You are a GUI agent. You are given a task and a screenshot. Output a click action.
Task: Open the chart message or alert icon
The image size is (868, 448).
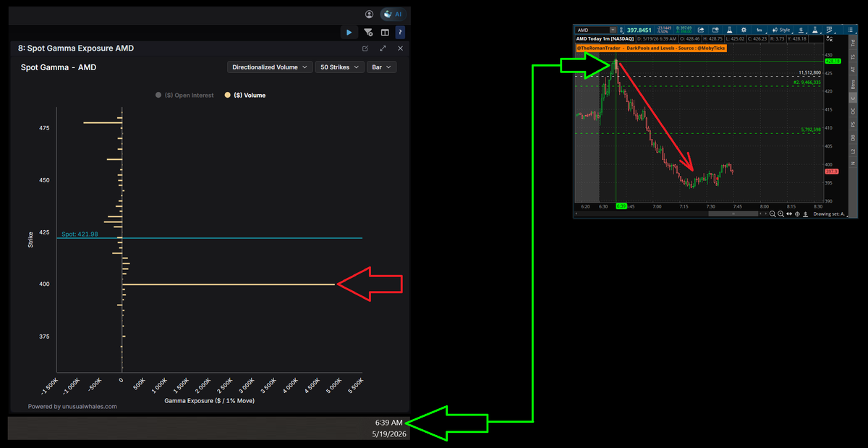click(x=715, y=30)
